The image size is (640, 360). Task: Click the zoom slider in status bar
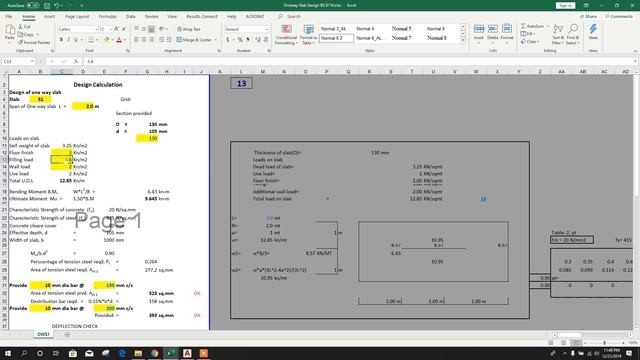(x=604, y=343)
